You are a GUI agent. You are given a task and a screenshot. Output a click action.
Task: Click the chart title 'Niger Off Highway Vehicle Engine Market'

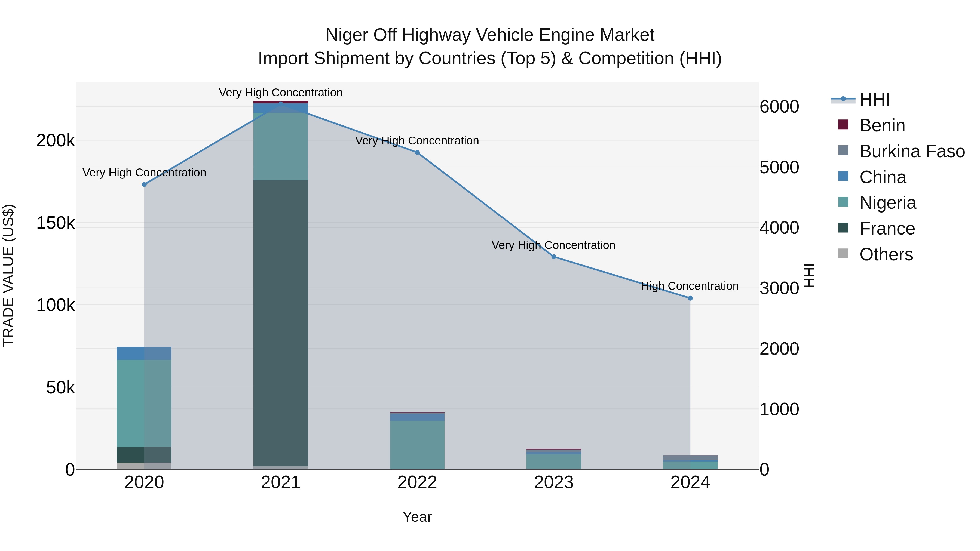coord(490,35)
